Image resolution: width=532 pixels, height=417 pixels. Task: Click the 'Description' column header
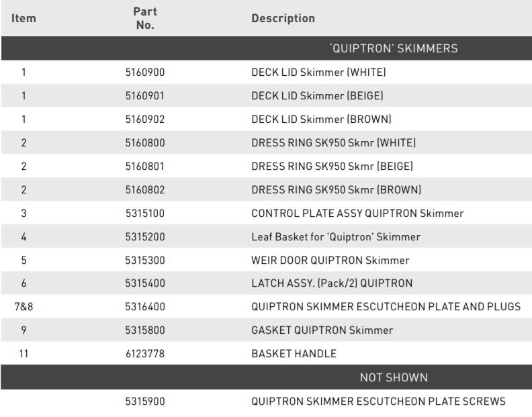pos(283,18)
